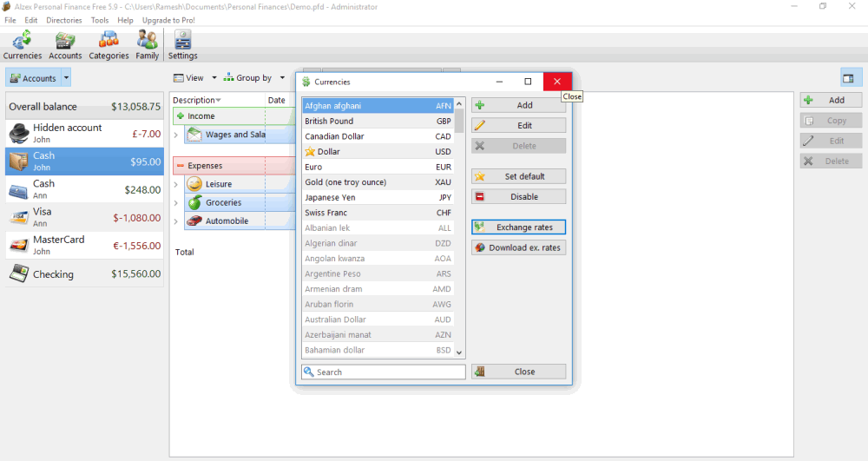The height and width of the screenshot is (461, 868).
Task: Select British Pound currency
Action: coord(378,122)
